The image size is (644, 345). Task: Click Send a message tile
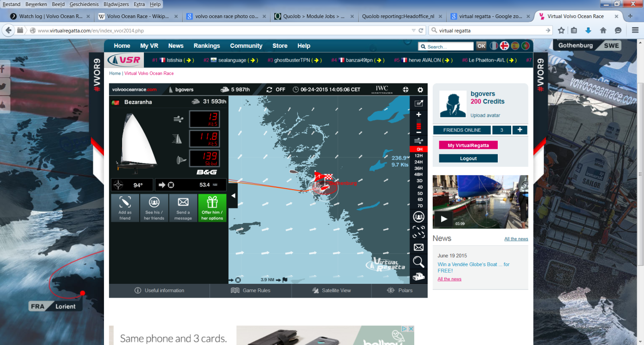pos(183,208)
